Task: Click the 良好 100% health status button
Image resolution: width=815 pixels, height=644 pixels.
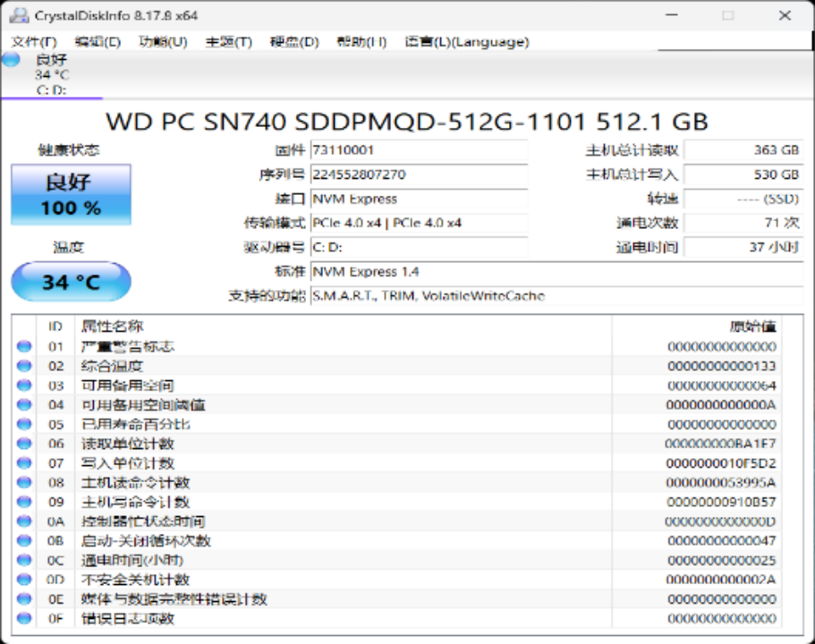Action: 70,194
